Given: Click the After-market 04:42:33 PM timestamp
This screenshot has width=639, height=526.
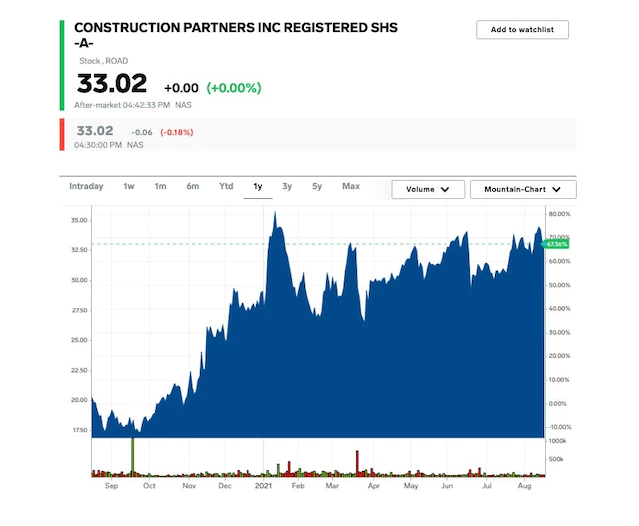Looking at the screenshot, I should [122, 105].
